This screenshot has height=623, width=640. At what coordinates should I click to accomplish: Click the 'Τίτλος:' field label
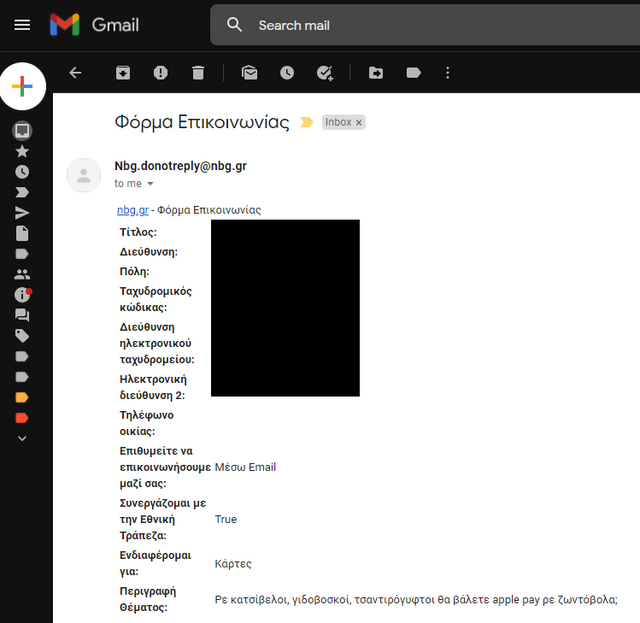(138, 232)
